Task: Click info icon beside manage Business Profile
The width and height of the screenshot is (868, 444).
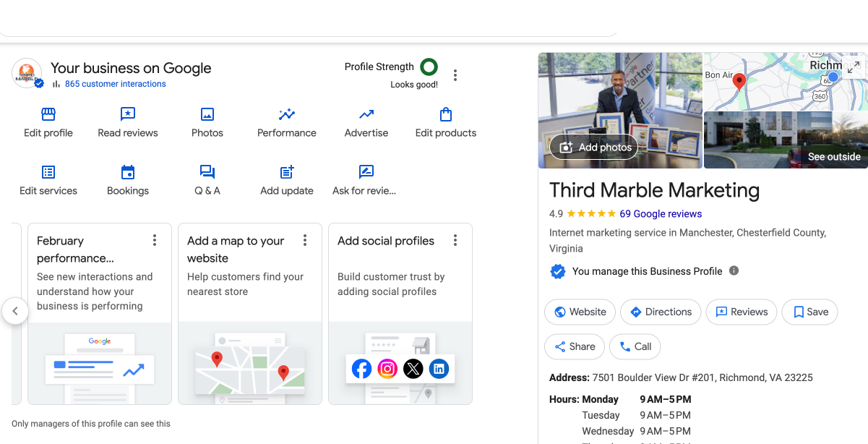Action: tap(734, 271)
